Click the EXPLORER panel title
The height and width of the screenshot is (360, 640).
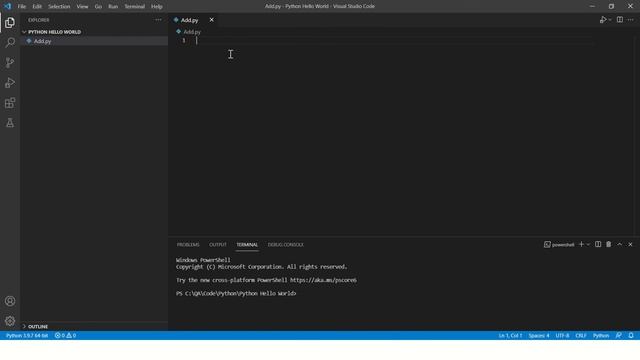[x=39, y=20]
